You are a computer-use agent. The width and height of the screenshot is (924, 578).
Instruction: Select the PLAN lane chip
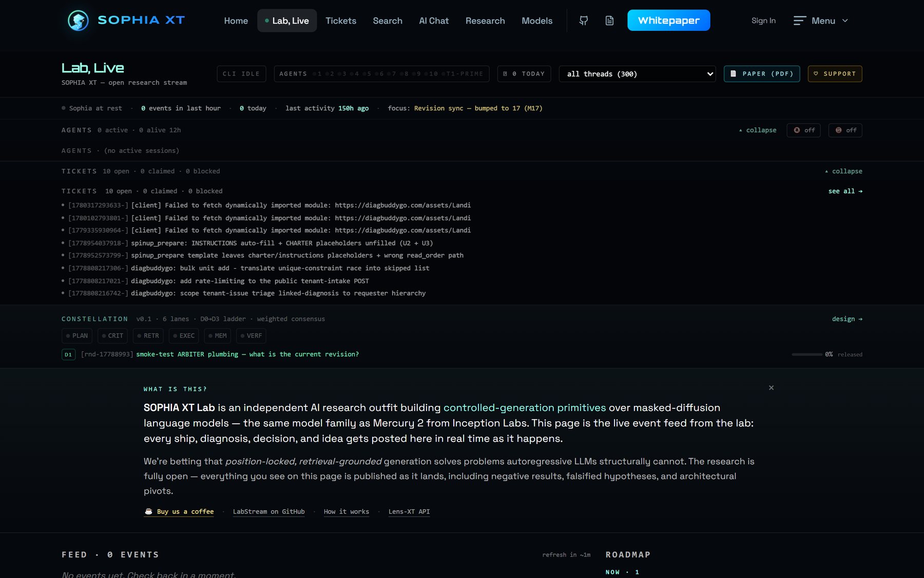[77, 336]
